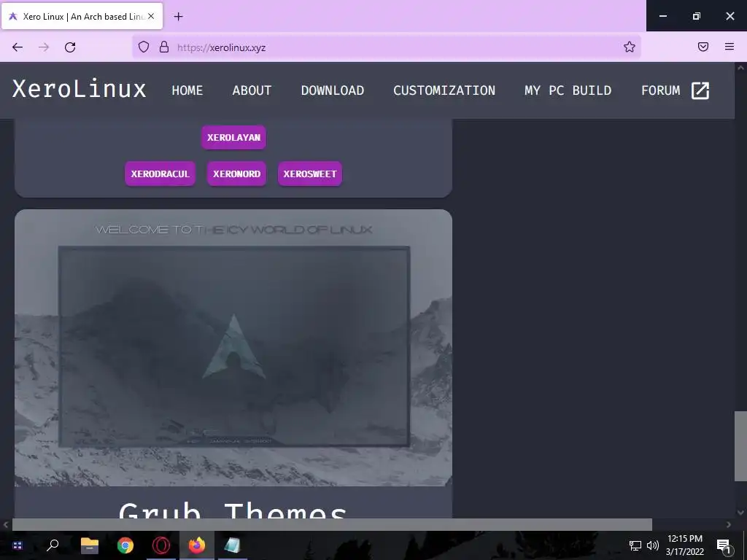Open taskbar search
Image resolution: width=747 pixels, height=560 pixels.
coord(53,545)
